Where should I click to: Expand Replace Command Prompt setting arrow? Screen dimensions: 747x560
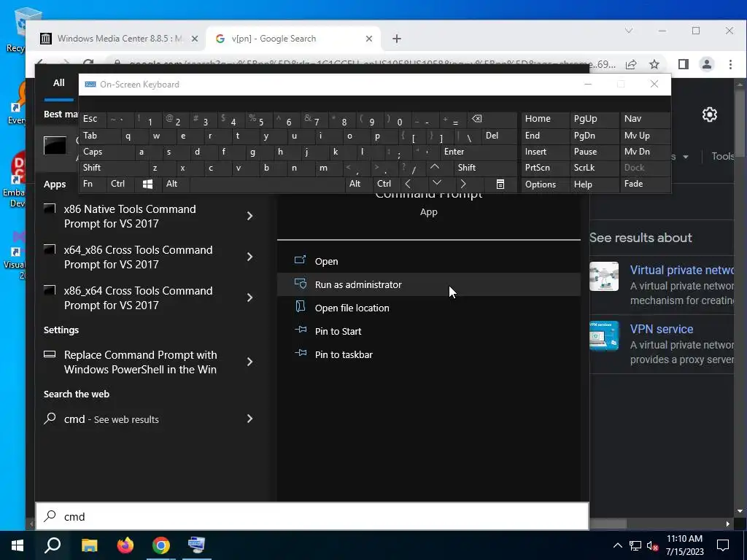(x=249, y=362)
